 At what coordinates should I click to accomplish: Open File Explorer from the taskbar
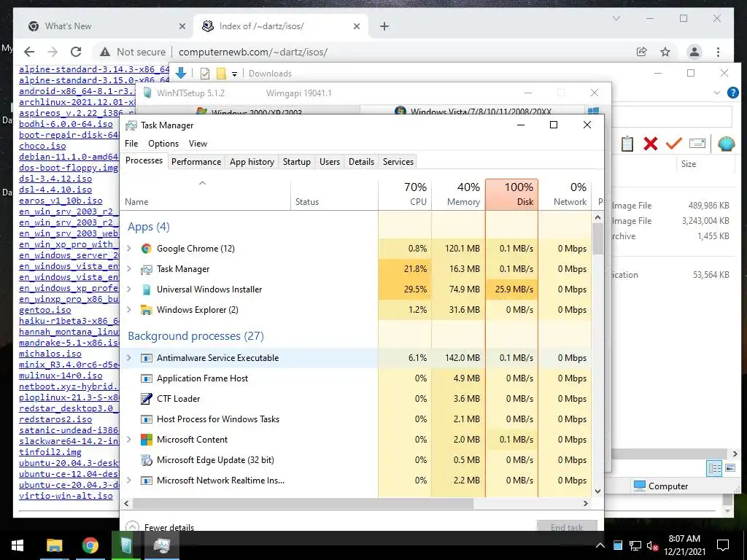coord(54,545)
